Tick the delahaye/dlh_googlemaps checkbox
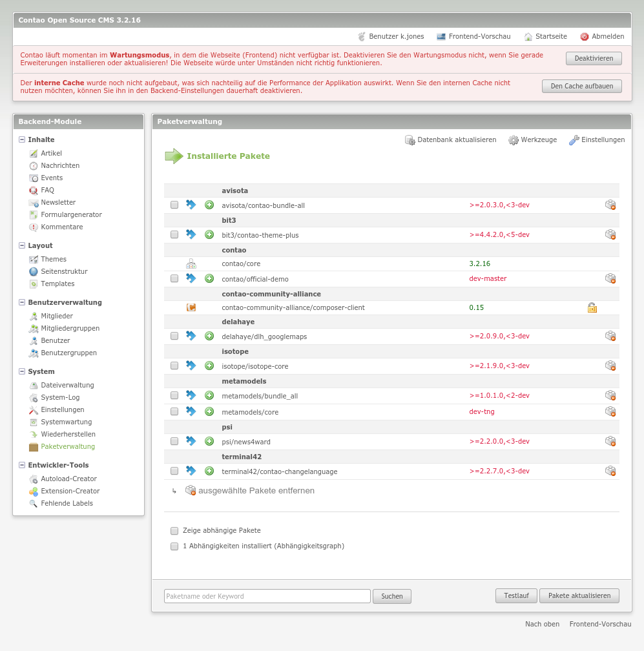Image resolution: width=644 pixels, height=651 pixels. [174, 336]
